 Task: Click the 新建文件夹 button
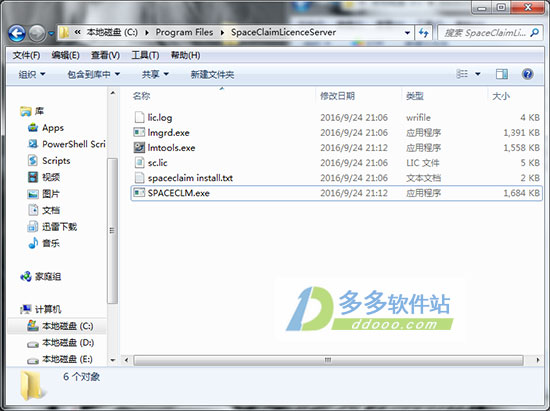click(x=212, y=74)
